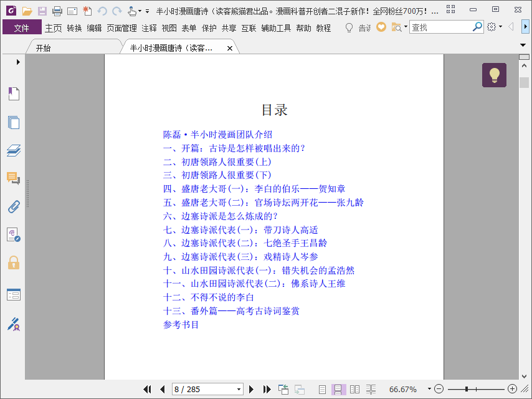The width and height of the screenshot is (532, 399).
Task: Go to the first page
Action: point(147,389)
